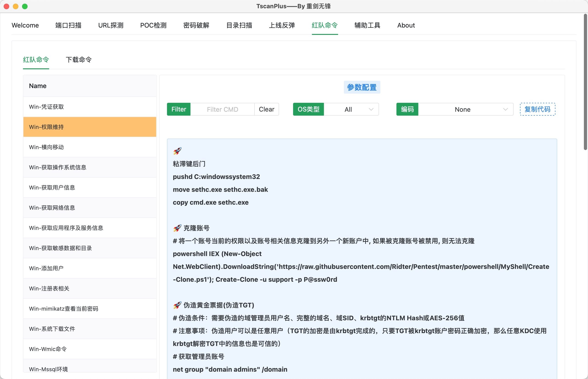Screen dimensions: 588x379
Task: Click rocket icon above 粘滞键后门
Action: (x=177, y=151)
